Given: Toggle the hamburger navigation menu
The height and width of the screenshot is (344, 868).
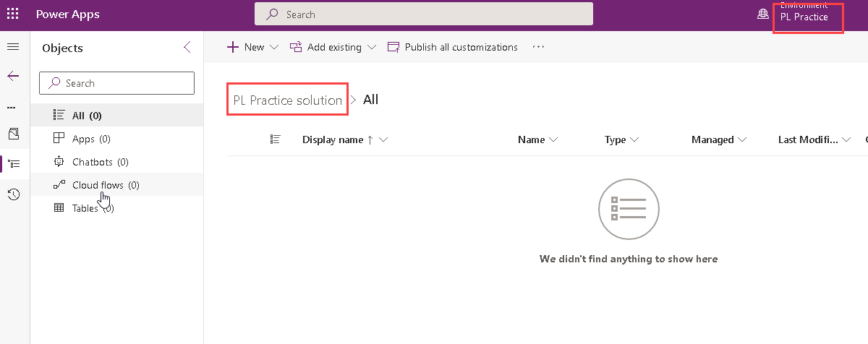Looking at the screenshot, I should (x=13, y=47).
